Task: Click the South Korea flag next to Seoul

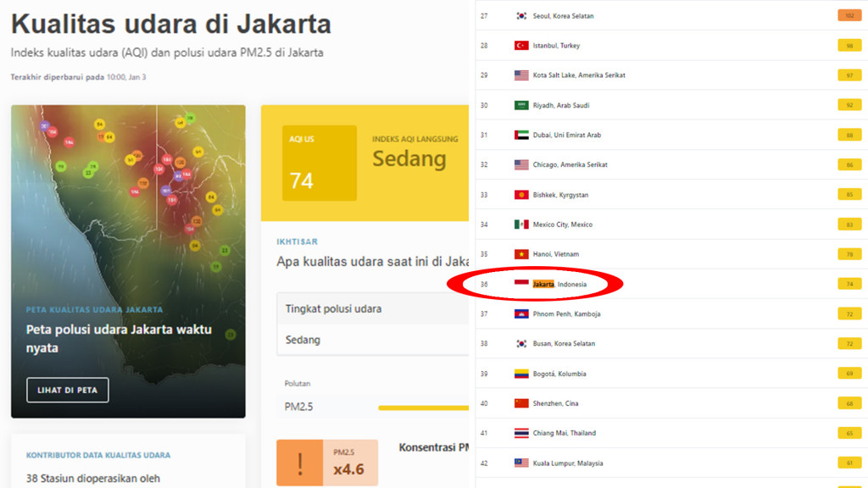Action: coord(521,16)
